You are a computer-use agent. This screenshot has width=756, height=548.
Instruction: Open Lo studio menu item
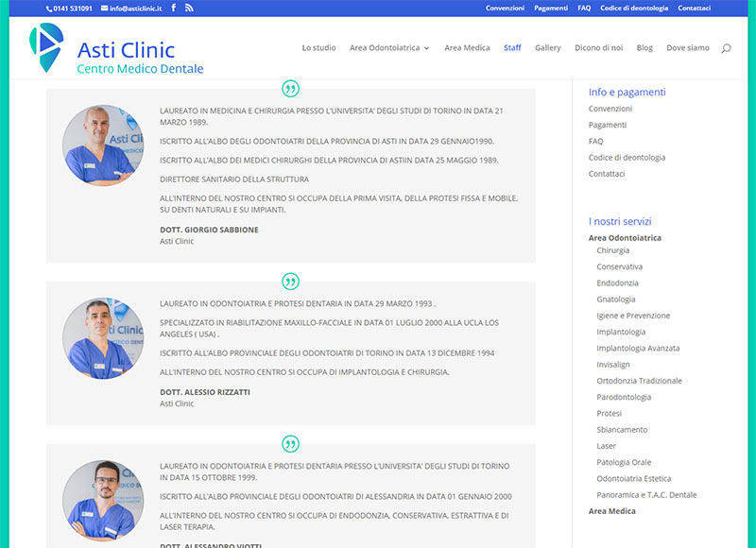318,48
